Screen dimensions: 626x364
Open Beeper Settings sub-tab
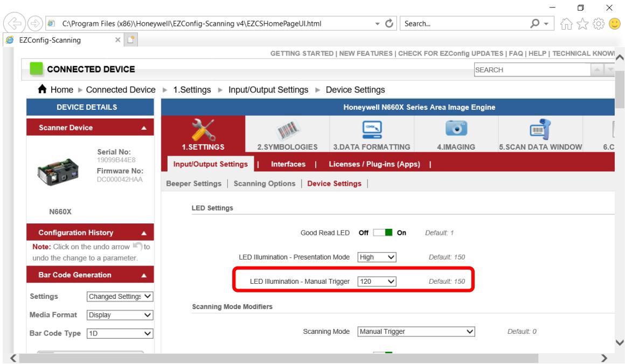193,183
